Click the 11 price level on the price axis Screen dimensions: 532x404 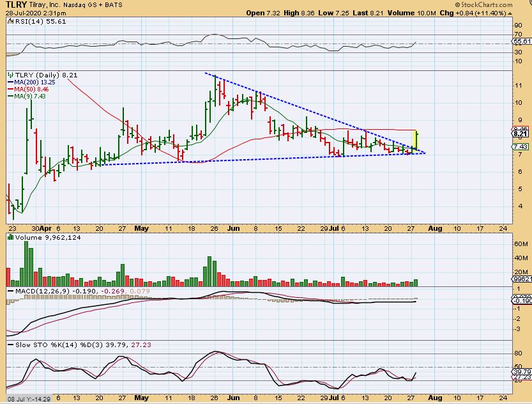[x=518, y=86]
